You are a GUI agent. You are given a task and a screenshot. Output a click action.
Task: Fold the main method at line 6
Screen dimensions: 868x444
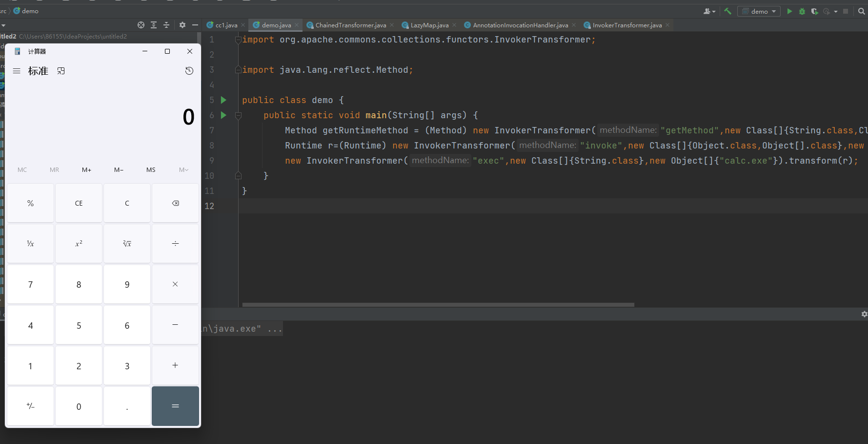pyautogui.click(x=238, y=115)
